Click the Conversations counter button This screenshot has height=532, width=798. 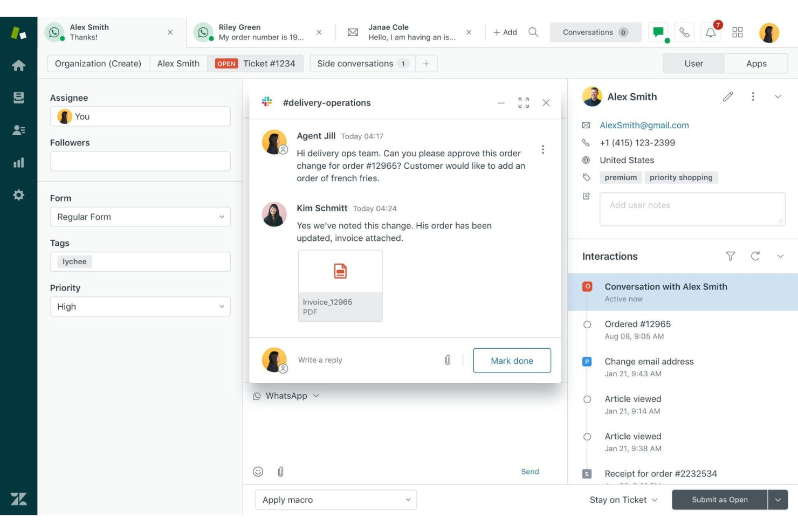click(x=595, y=32)
